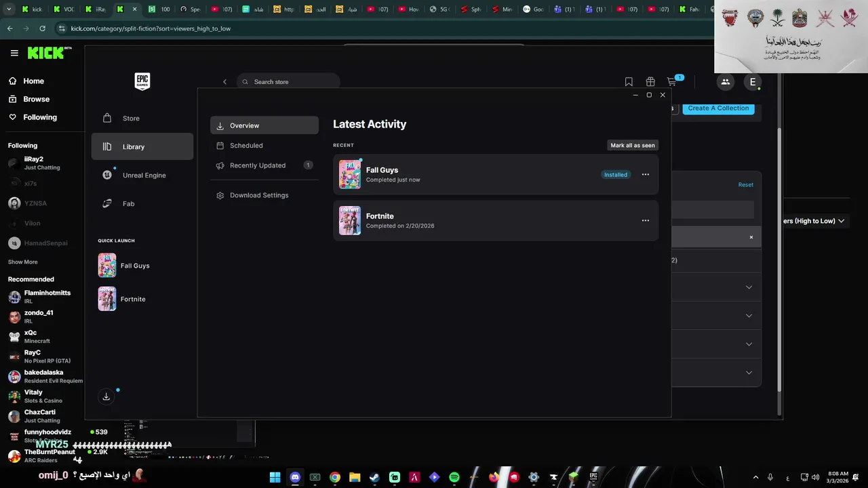Focus the Search store field
868x488 pixels.
coord(288,82)
